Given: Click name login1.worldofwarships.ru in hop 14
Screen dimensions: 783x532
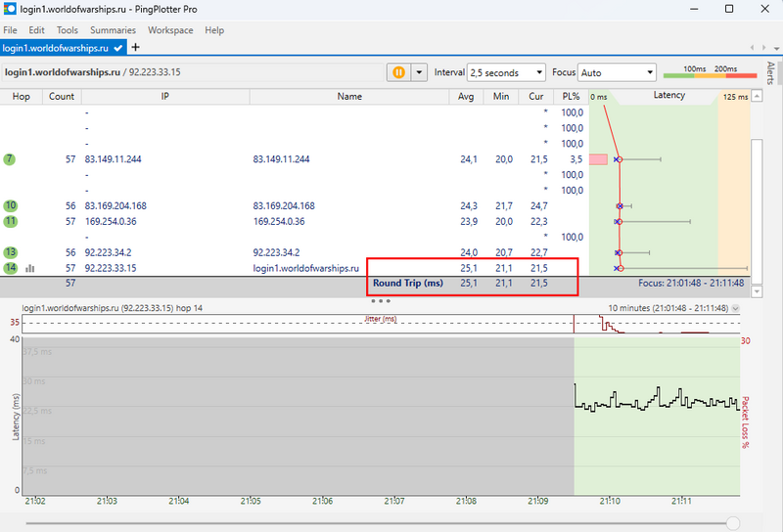Looking at the screenshot, I should pos(305,268).
